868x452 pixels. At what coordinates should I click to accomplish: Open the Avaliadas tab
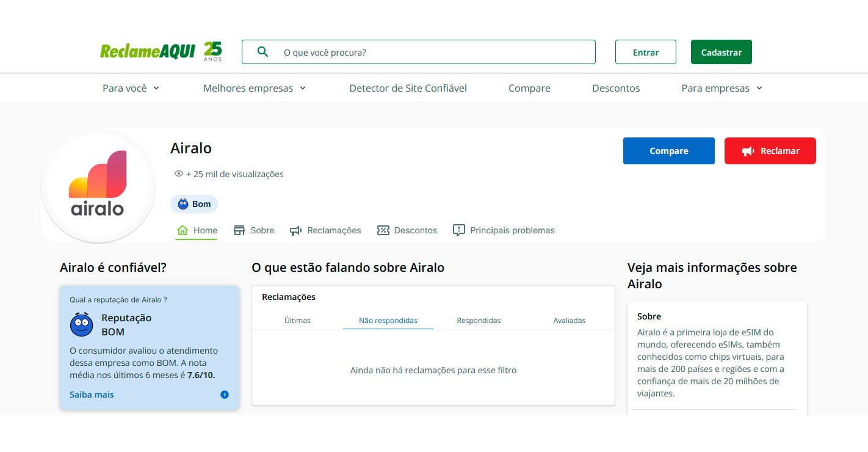click(x=569, y=320)
